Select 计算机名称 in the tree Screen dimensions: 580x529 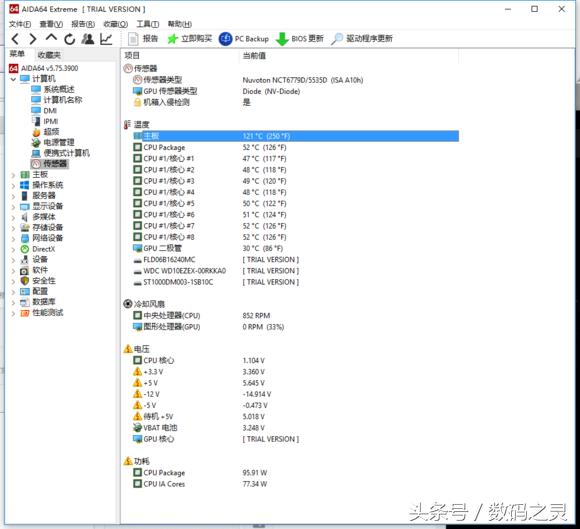[57, 100]
